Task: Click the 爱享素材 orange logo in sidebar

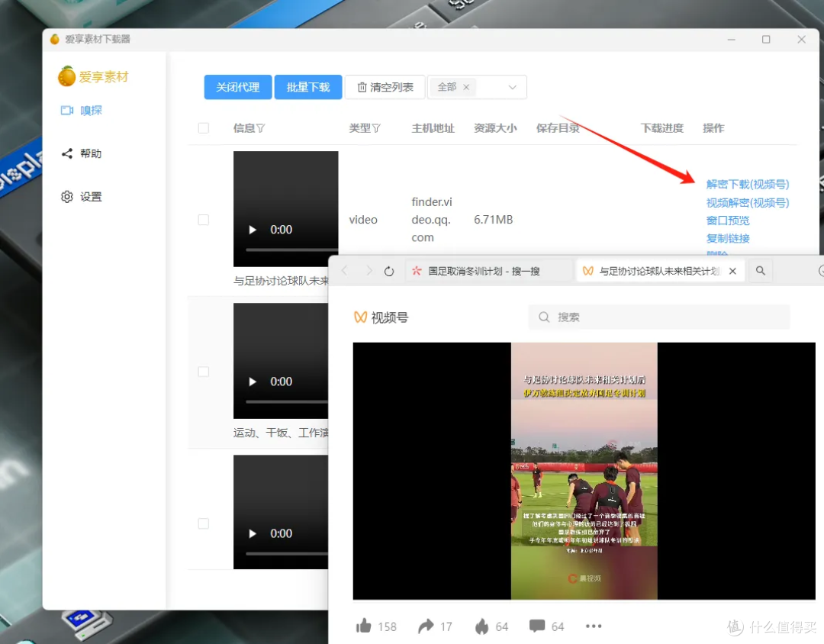Action: (93, 77)
